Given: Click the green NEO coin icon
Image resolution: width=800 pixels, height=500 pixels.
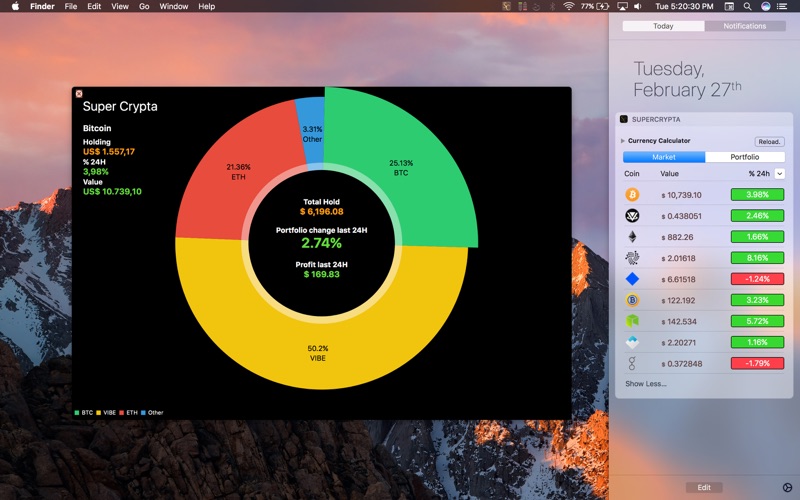Looking at the screenshot, I should (632, 321).
